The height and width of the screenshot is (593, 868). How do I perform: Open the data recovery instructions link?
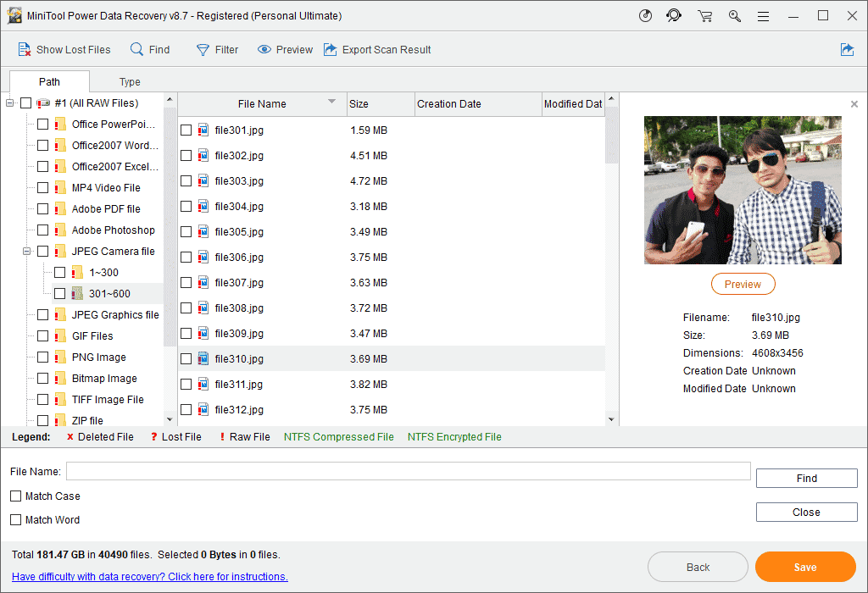pos(149,575)
